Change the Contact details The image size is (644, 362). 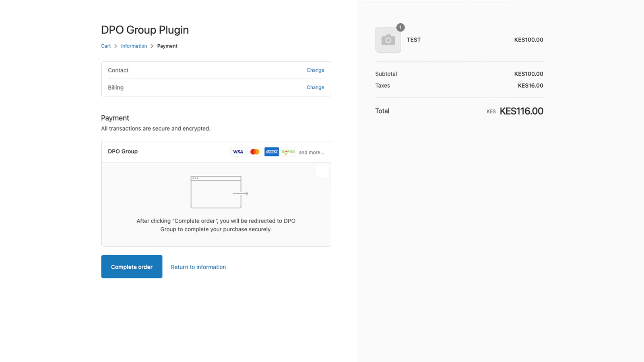(315, 70)
